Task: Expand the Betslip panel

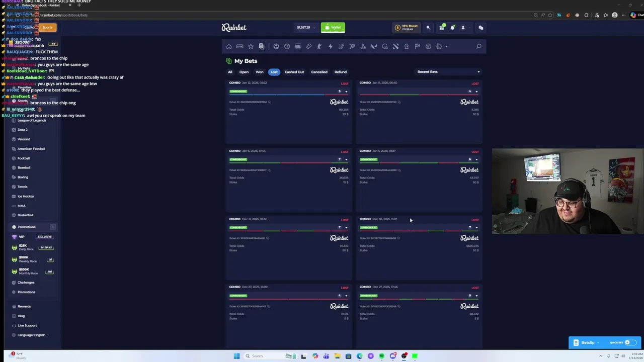Action: [587, 342]
